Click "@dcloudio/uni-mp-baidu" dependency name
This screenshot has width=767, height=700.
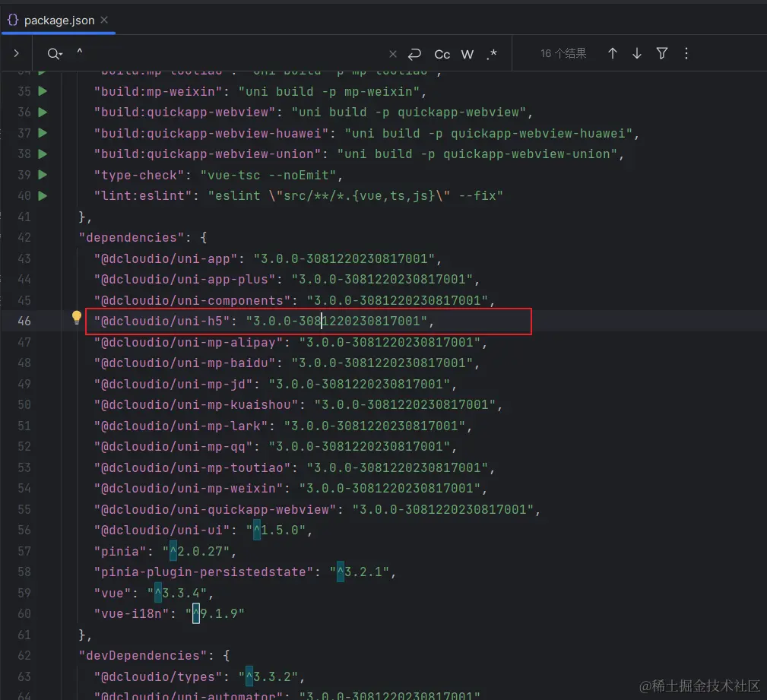coord(185,363)
